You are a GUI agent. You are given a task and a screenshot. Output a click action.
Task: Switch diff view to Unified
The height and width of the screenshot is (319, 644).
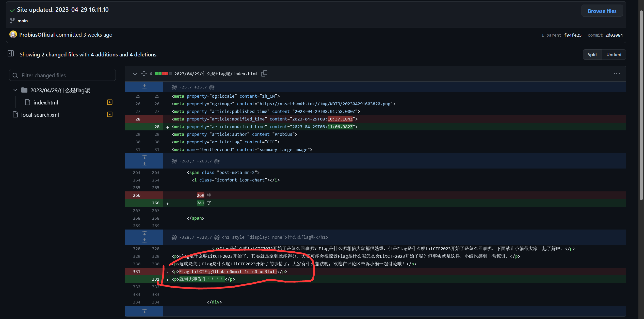tap(614, 55)
